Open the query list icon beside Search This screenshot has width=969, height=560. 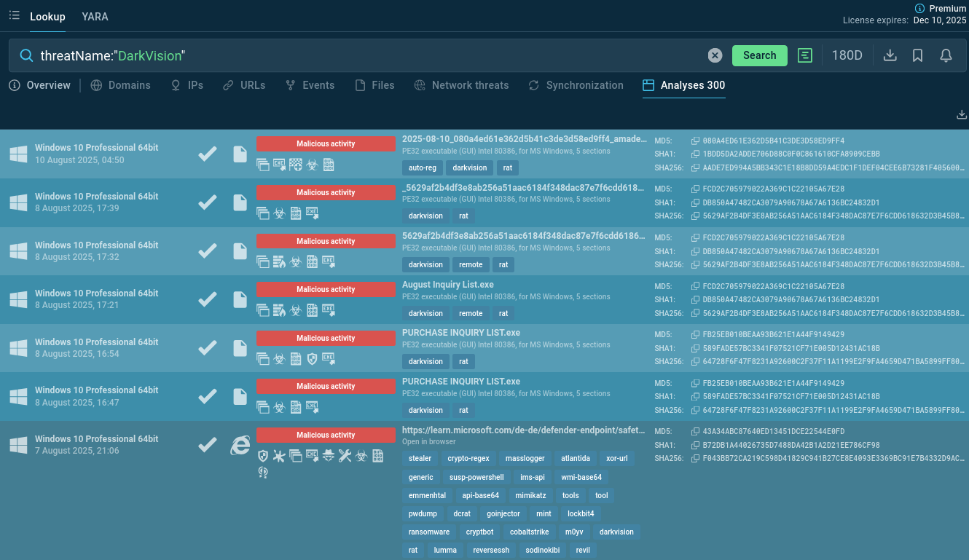coord(804,55)
